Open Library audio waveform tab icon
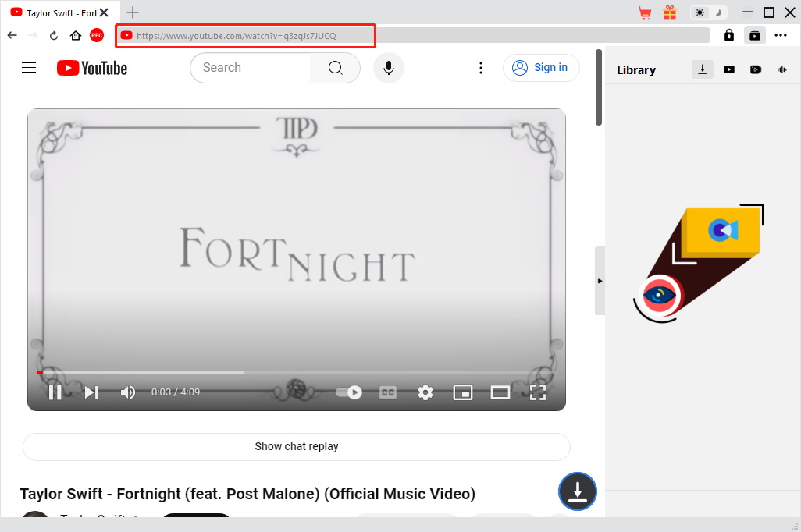 click(x=781, y=69)
